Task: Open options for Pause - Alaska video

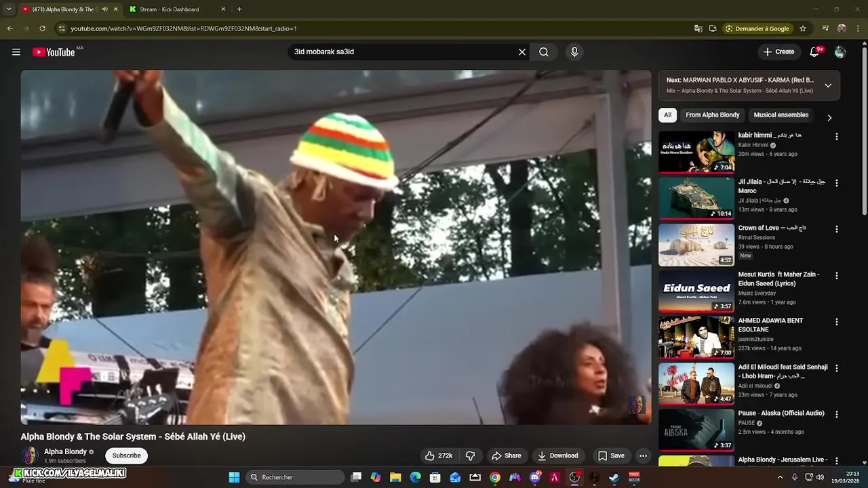Action: 836,414
